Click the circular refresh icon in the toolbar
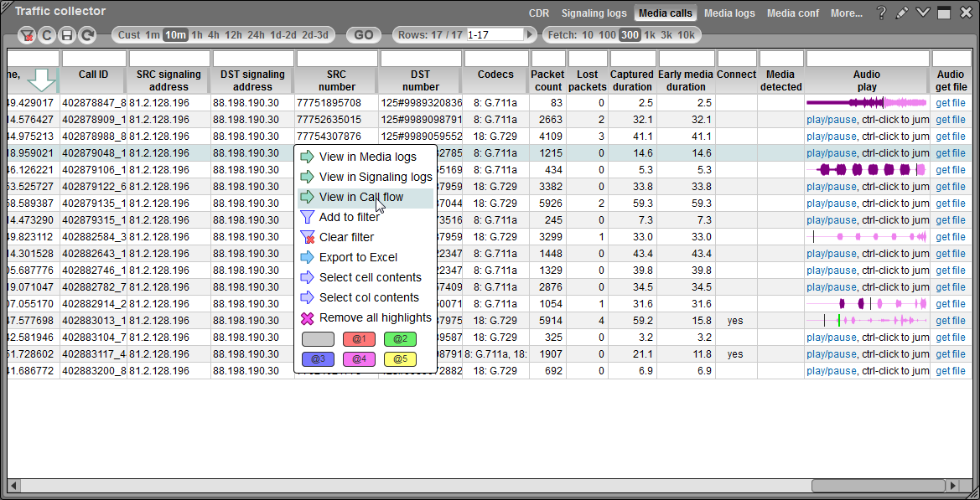 [86, 34]
